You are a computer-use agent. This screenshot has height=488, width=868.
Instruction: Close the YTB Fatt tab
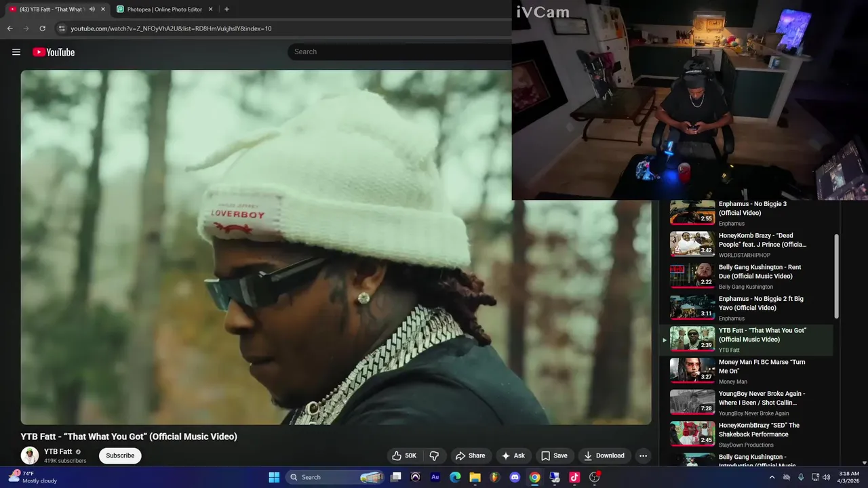pos(103,9)
